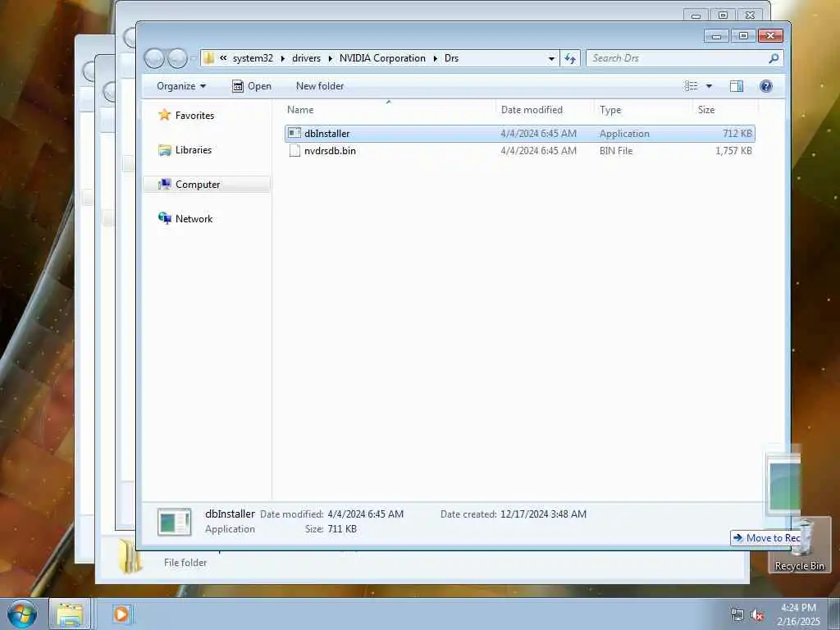Open Favorites in the navigation pane
Image resolution: width=840 pixels, height=630 pixels.
194,116
